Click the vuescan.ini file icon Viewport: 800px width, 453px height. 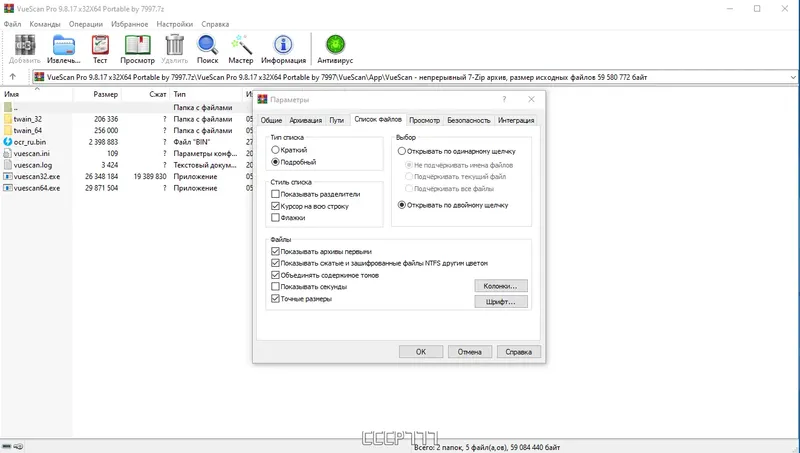click(x=8, y=154)
